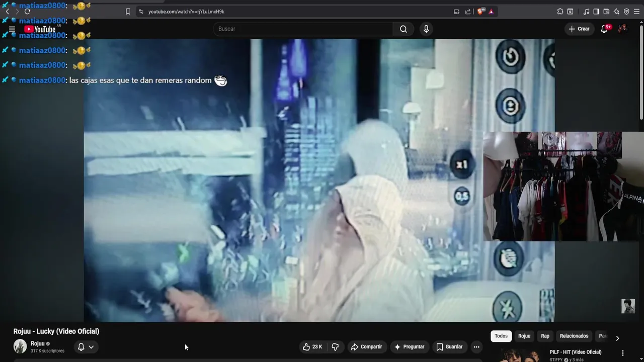Open the Brave Wallet icon
This screenshot has width=644, height=362.
coord(606,12)
